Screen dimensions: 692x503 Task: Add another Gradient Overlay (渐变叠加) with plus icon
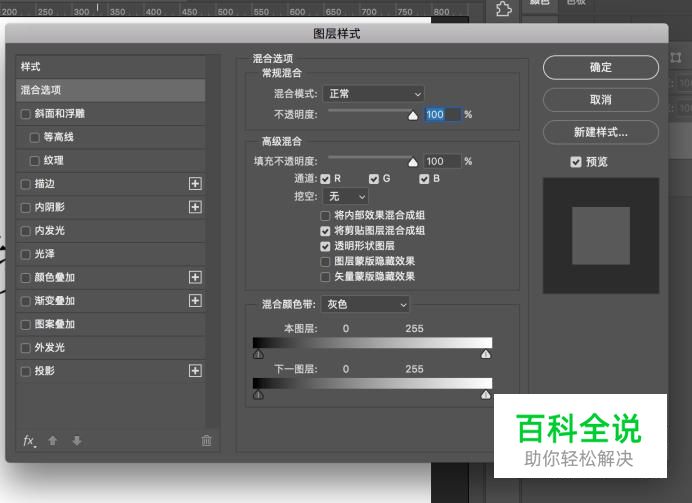click(x=195, y=300)
